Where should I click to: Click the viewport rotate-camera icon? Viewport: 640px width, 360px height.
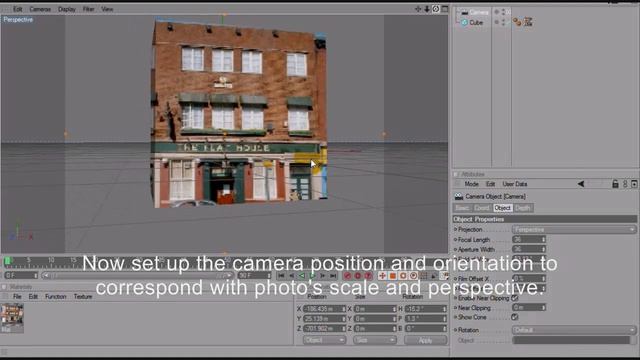click(436, 9)
